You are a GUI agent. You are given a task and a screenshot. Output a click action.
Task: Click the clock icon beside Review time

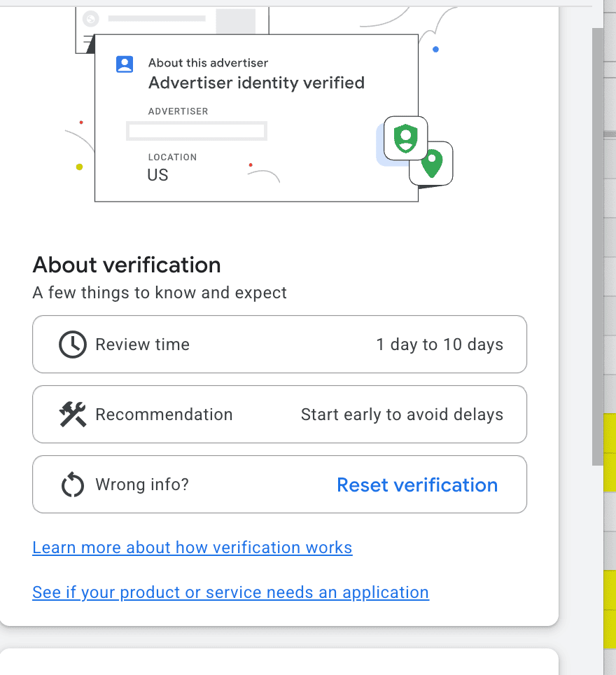tap(72, 345)
